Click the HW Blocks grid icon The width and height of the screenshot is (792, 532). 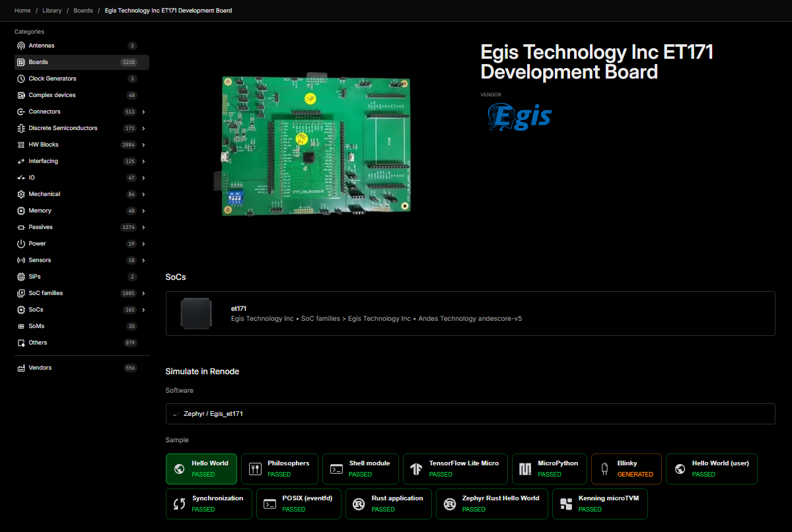[20, 145]
